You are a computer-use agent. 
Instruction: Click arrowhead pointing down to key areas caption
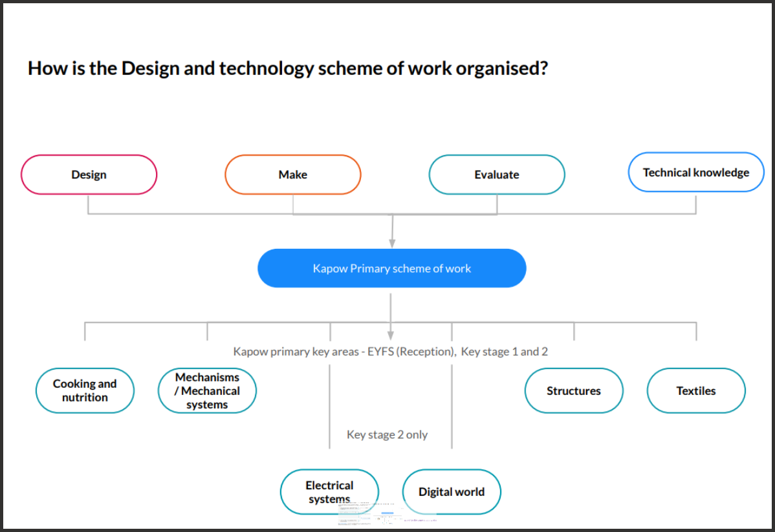pyautogui.click(x=390, y=334)
